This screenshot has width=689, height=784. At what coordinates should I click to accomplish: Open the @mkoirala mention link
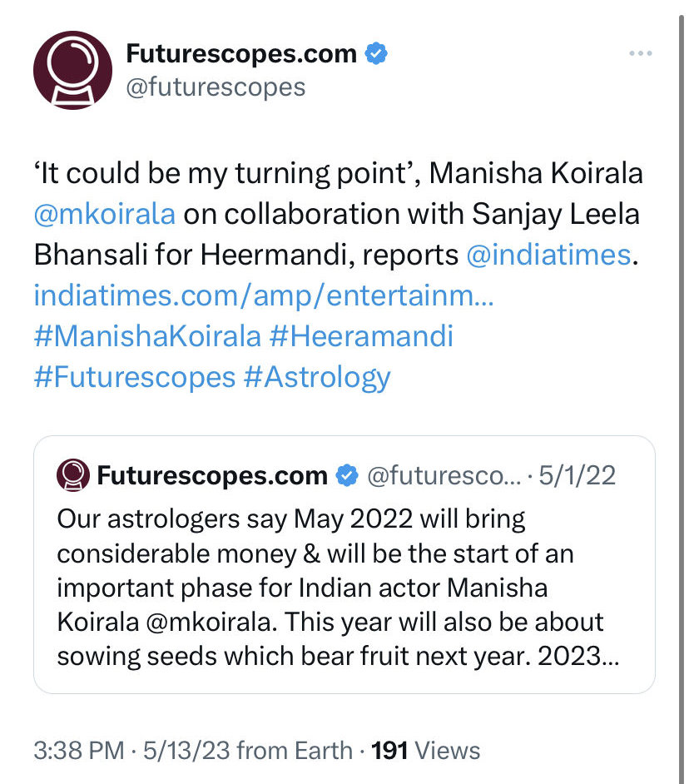[x=105, y=214]
